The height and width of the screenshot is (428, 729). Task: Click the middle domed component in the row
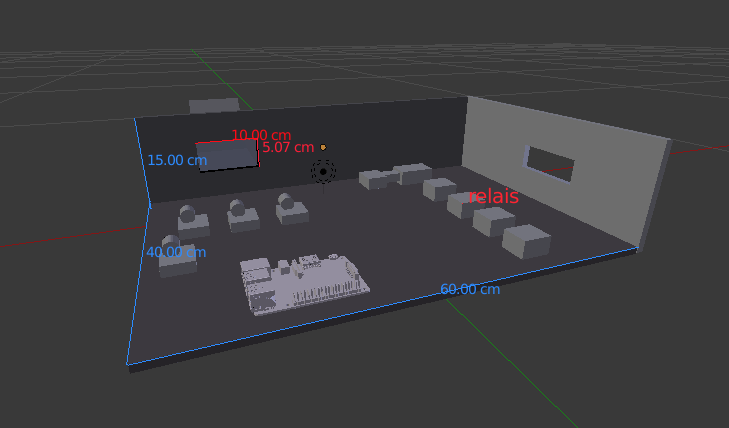click(x=241, y=213)
